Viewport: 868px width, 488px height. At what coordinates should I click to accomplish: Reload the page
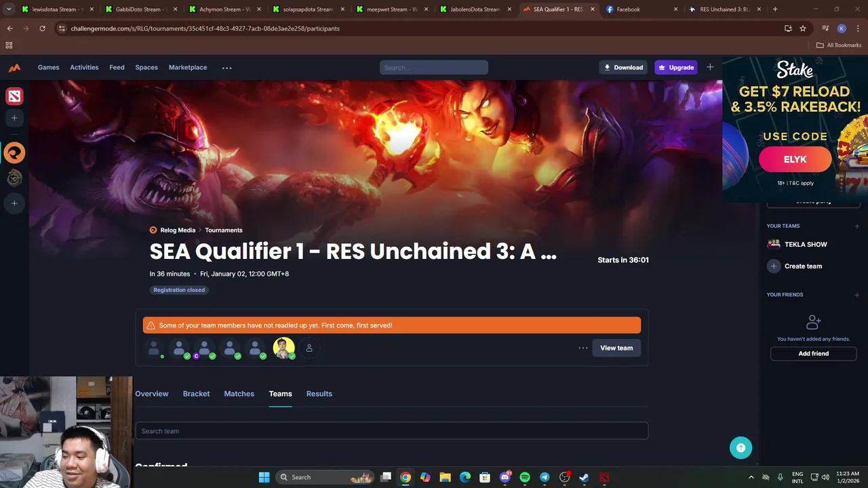42,28
